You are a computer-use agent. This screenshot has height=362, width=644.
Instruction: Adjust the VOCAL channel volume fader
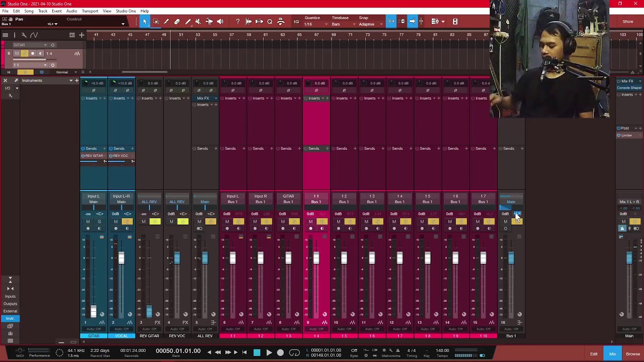coord(121,259)
